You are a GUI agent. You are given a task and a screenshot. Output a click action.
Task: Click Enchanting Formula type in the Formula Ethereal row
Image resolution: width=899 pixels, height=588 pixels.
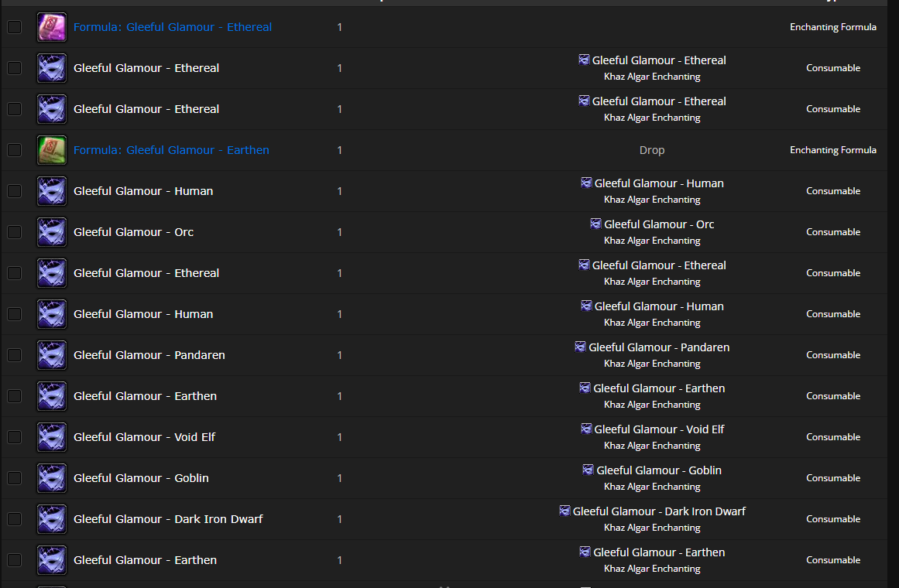(833, 27)
